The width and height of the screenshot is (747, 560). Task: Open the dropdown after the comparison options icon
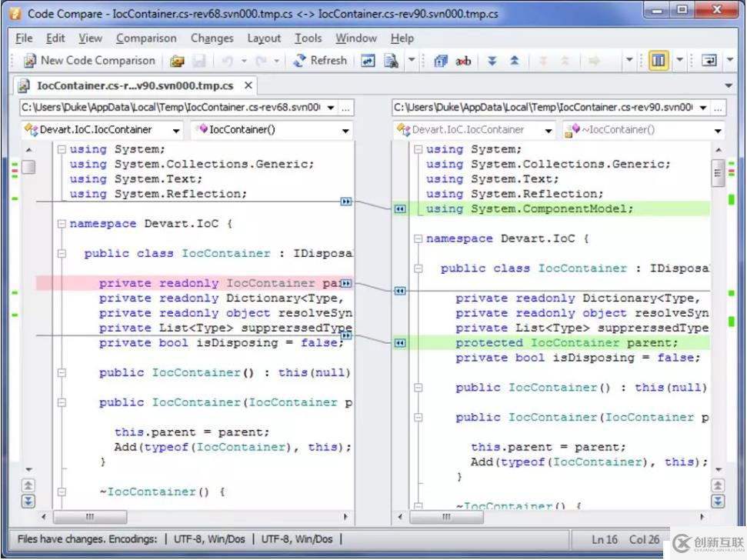[x=412, y=61]
